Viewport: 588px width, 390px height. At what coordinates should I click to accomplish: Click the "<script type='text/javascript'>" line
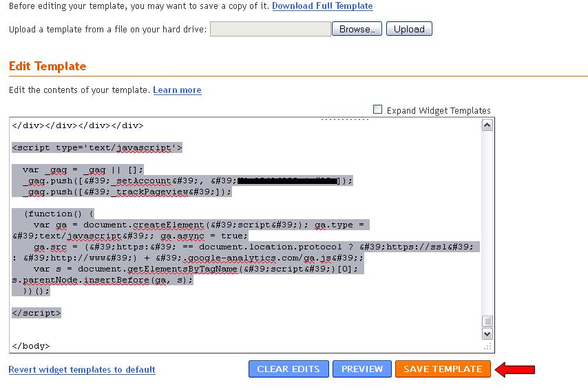click(97, 148)
